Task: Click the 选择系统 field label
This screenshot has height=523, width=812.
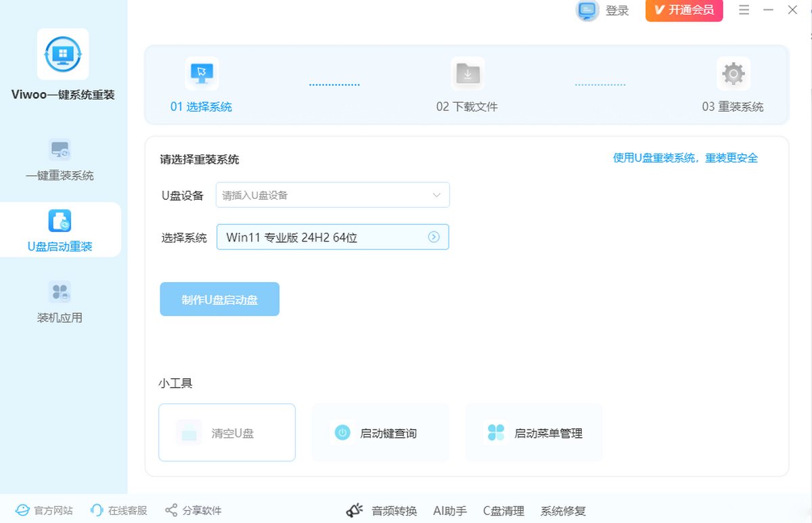Action: click(184, 237)
